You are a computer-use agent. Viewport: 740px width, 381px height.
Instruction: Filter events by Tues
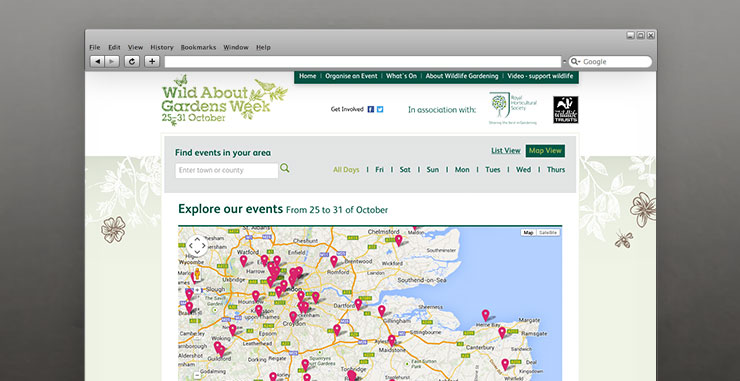[493, 169]
